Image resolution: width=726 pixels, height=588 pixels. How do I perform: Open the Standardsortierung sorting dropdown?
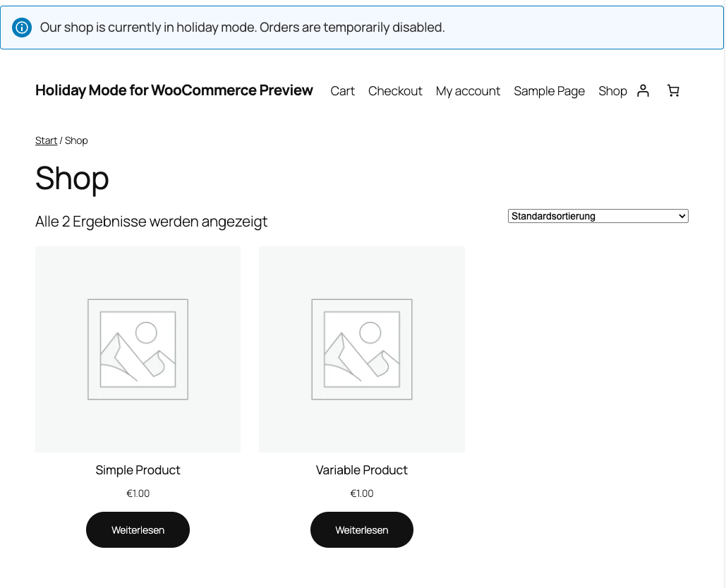tap(598, 216)
